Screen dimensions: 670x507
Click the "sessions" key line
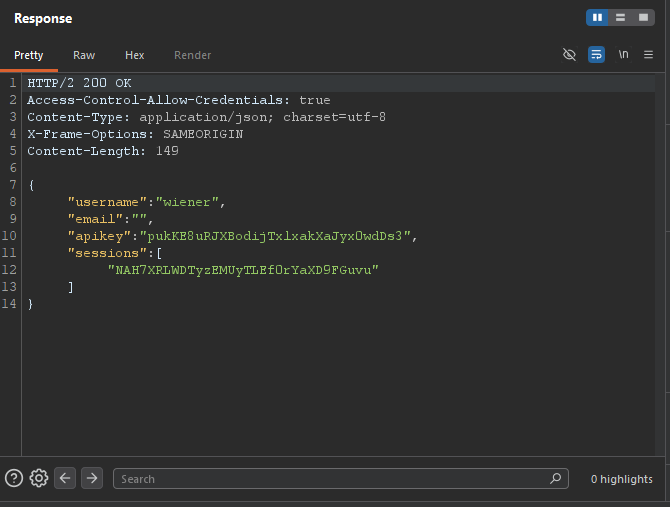115,253
